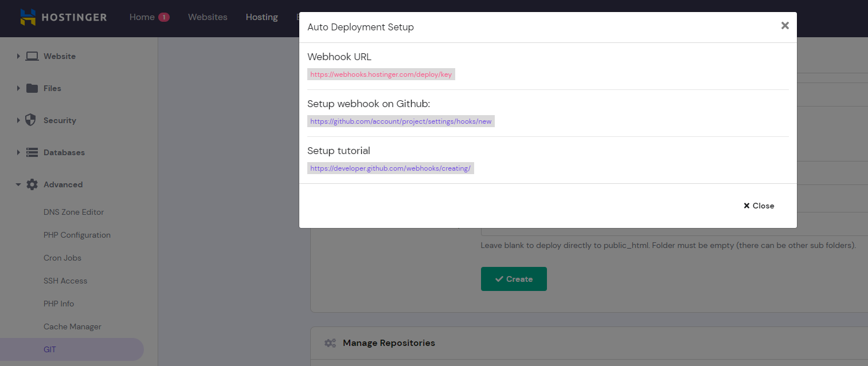
Task: Click the Website laptop icon in sidebar
Action: coord(32,56)
